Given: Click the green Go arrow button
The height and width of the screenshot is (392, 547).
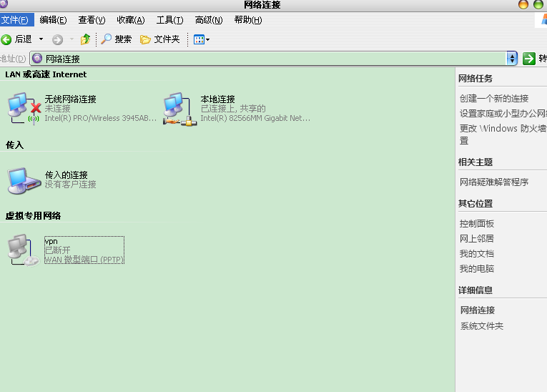Looking at the screenshot, I should (529, 59).
